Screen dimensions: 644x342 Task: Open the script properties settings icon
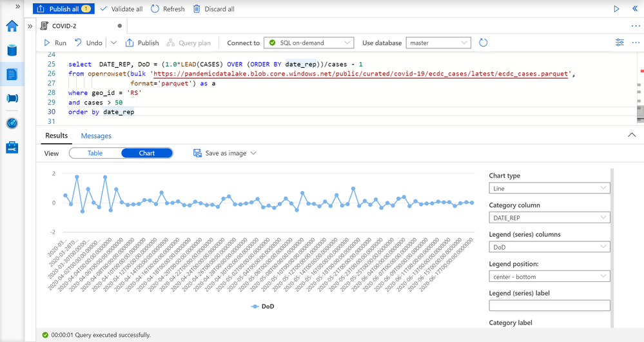point(620,43)
